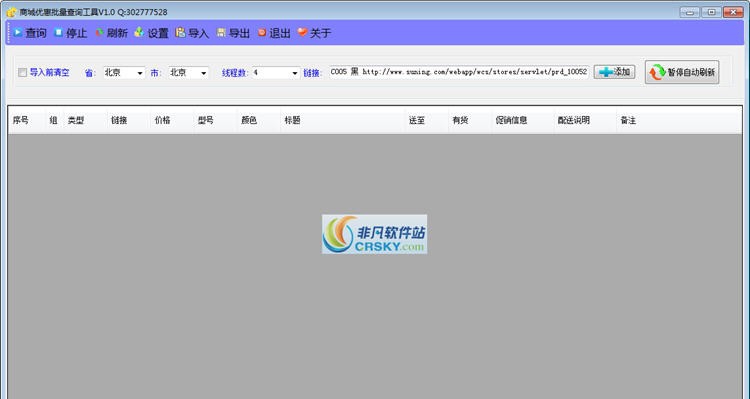Click the 导出 export icon
Image resolution: width=750 pixels, height=399 pixels.
coord(221,33)
